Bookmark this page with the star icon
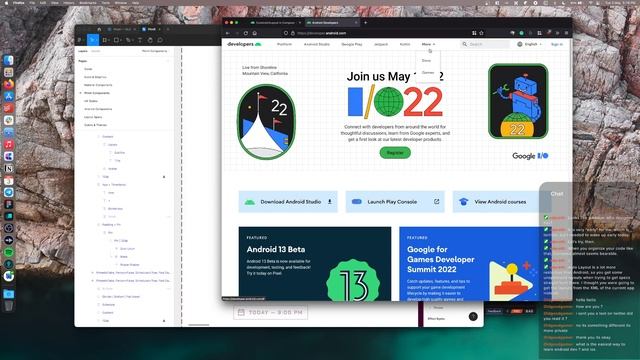The image size is (640, 360). pyautogui.click(x=481, y=33)
